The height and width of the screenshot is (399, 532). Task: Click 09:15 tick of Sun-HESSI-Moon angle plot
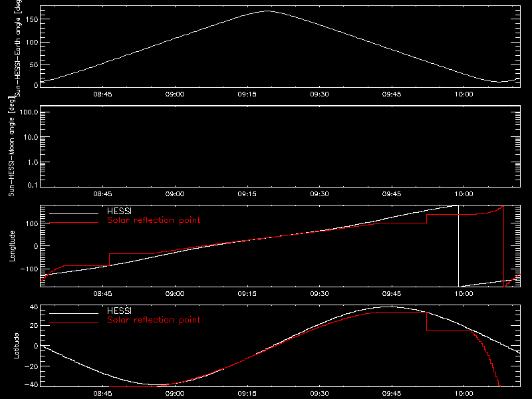click(247, 194)
